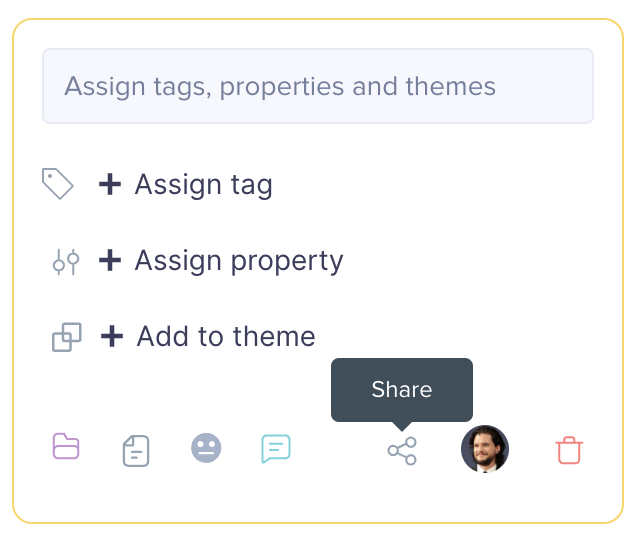Image resolution: width=638 pixels, height=536 pixels.
Task: Click the Share tooltip label
Action: tap(402, 389)
